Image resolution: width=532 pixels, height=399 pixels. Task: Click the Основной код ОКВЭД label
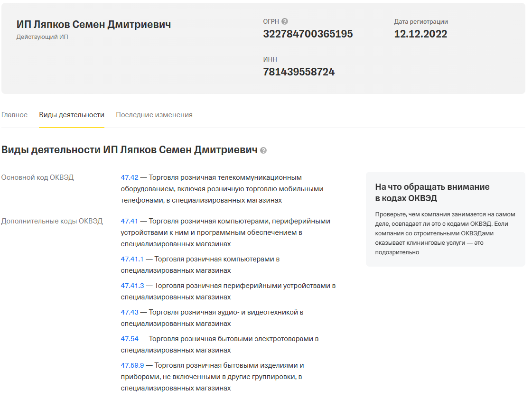tap(37, 177)
